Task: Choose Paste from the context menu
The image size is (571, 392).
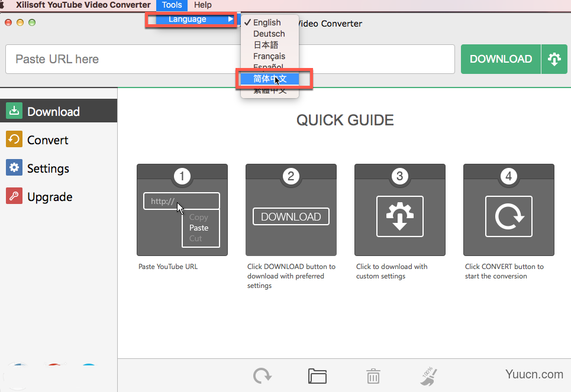Action: 199,228
